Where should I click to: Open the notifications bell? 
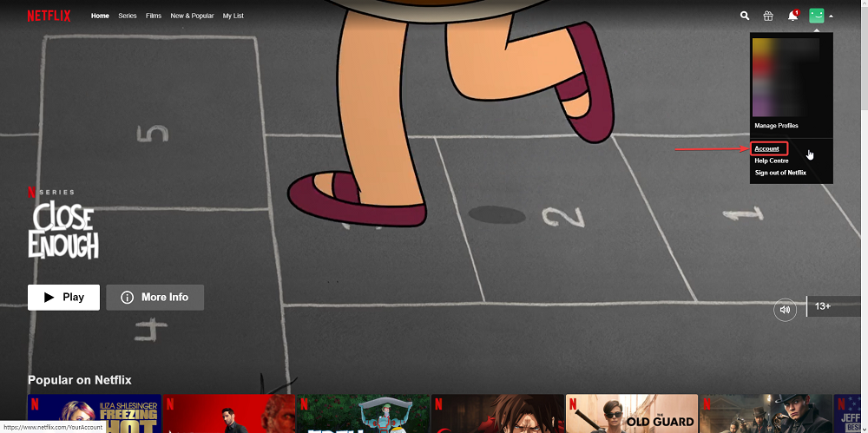[x=792, y=16]
